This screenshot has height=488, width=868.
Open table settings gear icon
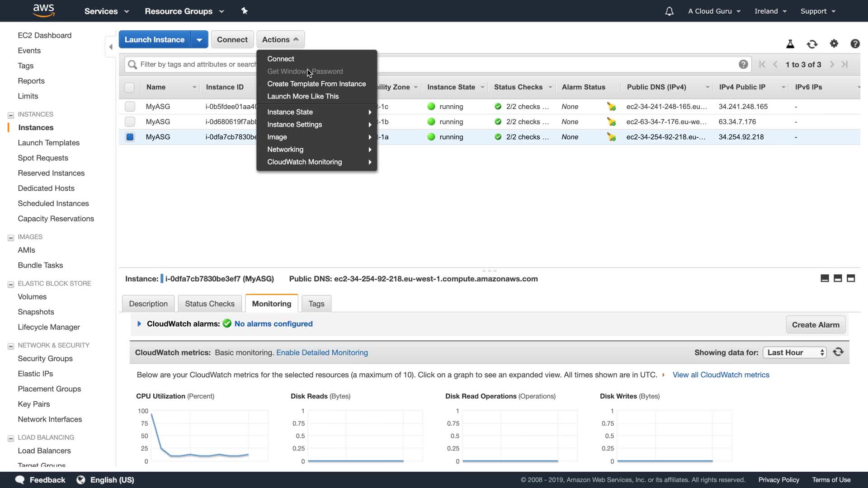834,44
